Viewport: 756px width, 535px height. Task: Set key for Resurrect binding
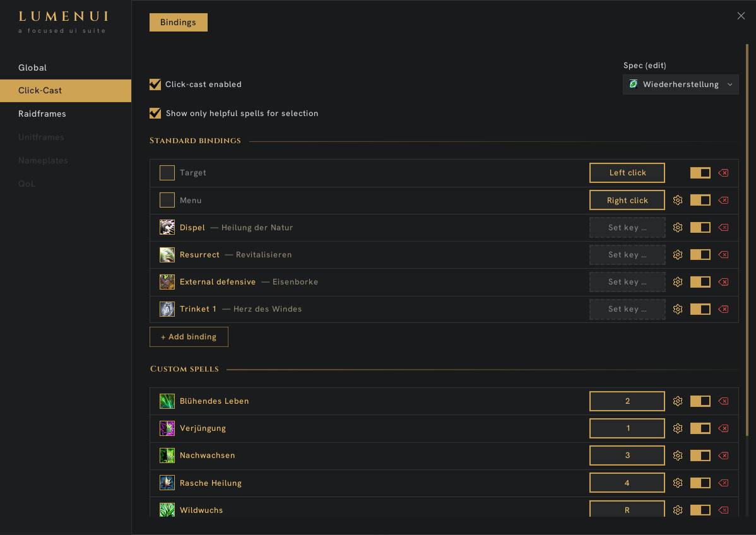[x=627, y=254]
